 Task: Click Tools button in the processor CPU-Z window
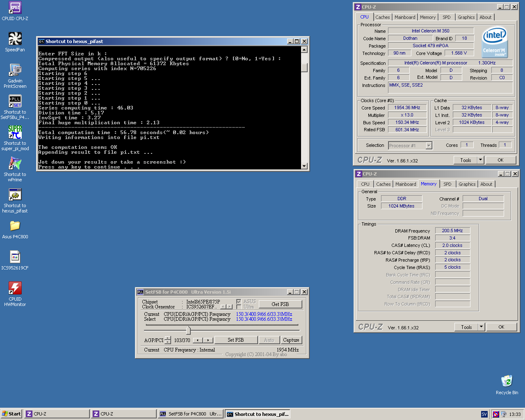click(x=466, y=160)
